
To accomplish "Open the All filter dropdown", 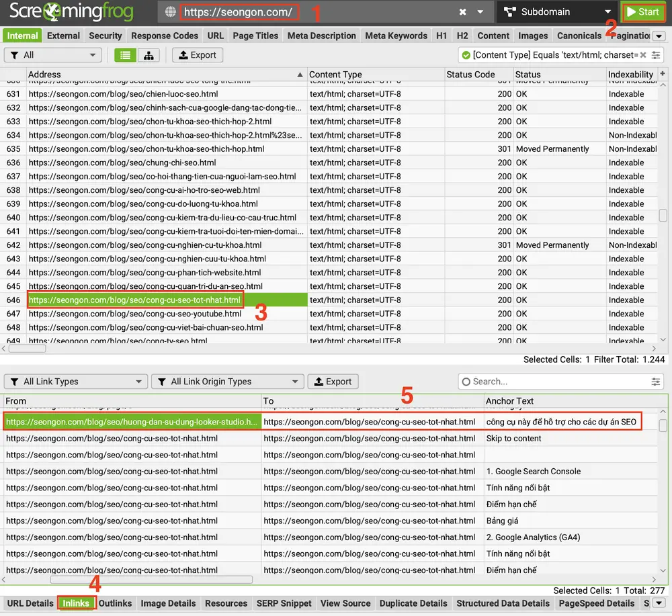I will point(52,55).
